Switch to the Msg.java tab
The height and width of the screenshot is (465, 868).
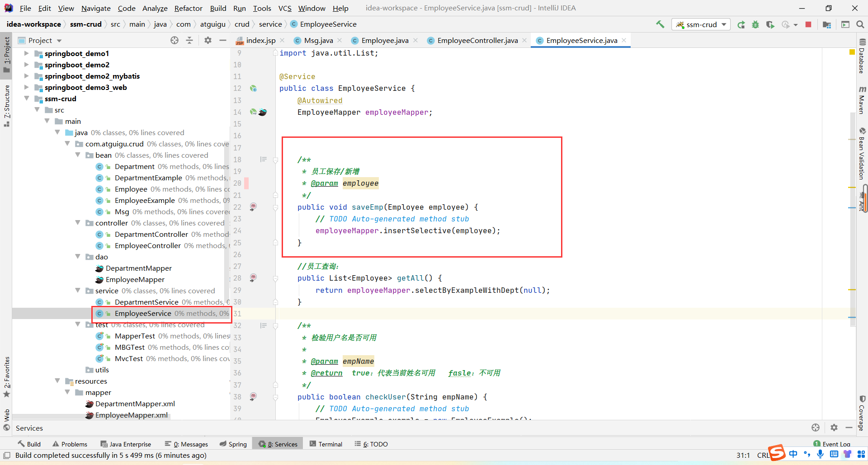point(318,40)
